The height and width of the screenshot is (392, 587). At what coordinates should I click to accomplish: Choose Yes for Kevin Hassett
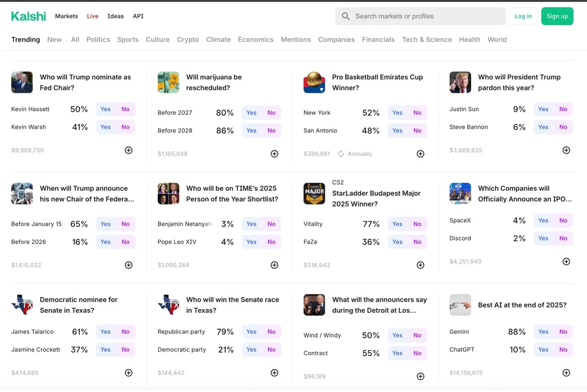tap(105, 109)
